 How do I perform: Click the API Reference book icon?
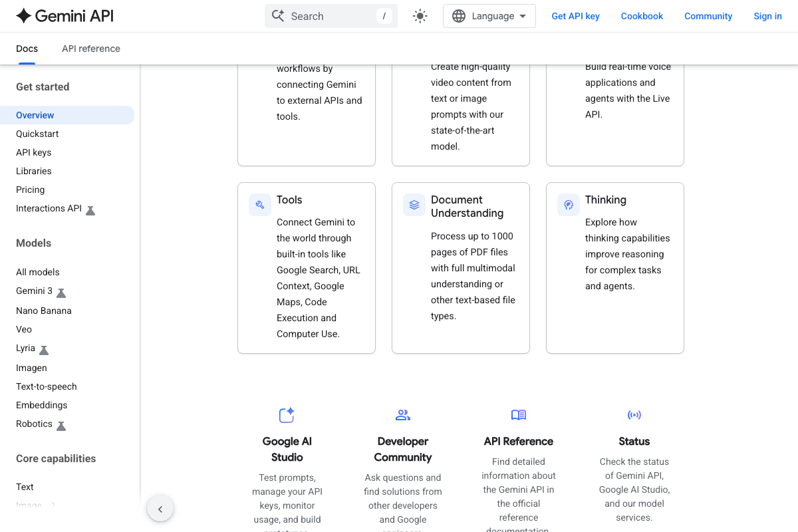(518, 414)
